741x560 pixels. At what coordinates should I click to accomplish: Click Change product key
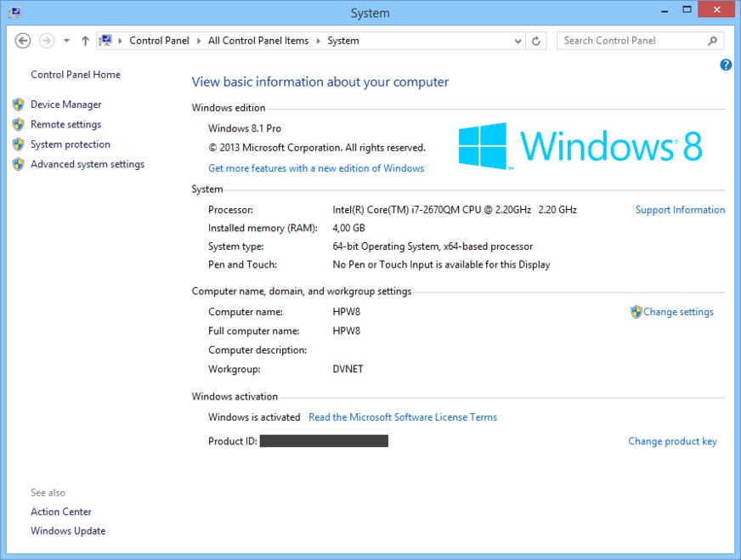(x=672, y=441)
